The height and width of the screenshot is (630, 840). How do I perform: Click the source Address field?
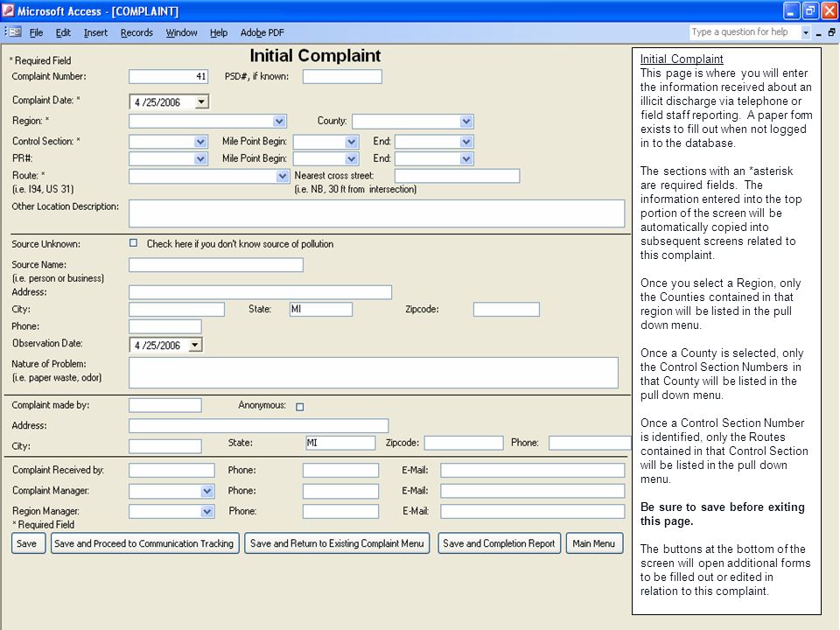coord(261,292)
